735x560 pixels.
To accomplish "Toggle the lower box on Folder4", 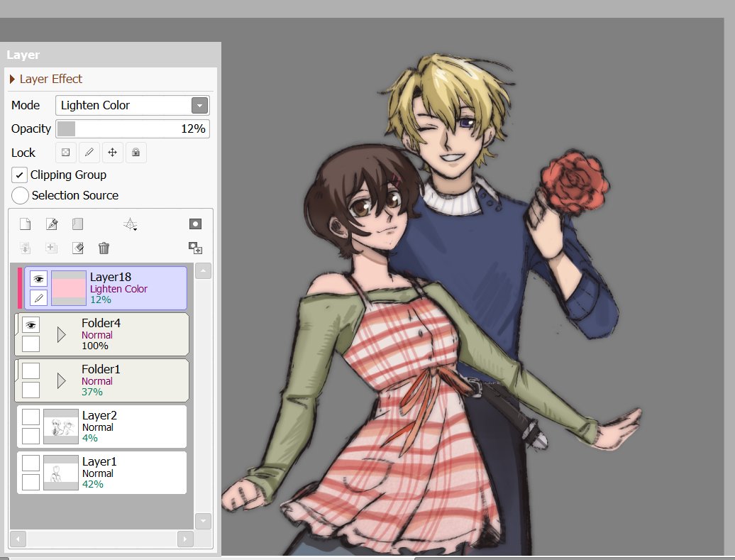I will point(31,344).
